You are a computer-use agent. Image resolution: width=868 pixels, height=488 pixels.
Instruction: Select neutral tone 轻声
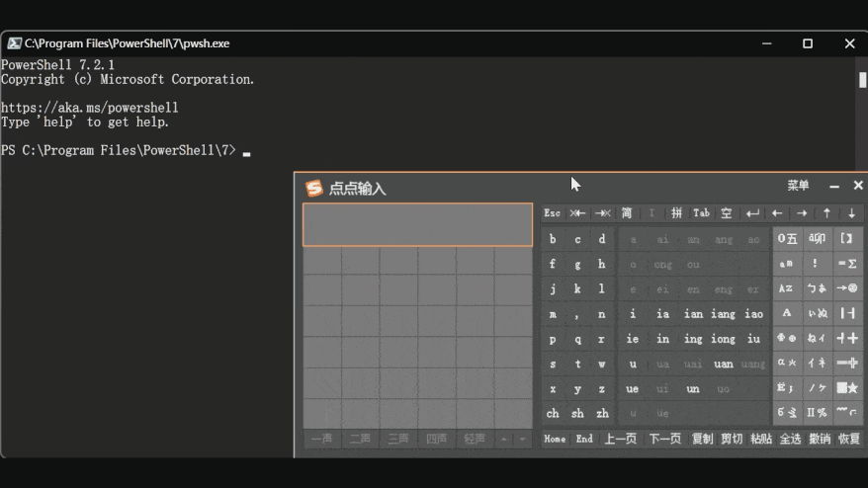[x=475, y=439]
